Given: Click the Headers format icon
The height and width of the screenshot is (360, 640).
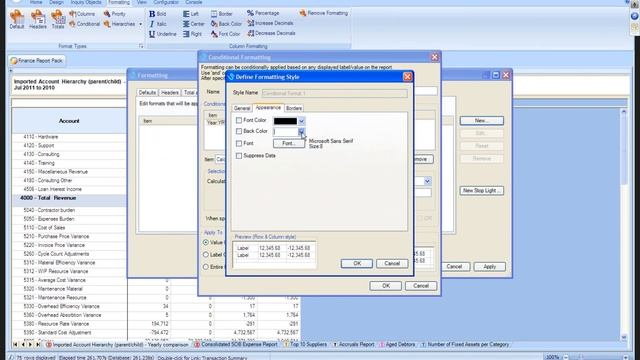Looking at the screenshot, I should (x=38, y=20).
